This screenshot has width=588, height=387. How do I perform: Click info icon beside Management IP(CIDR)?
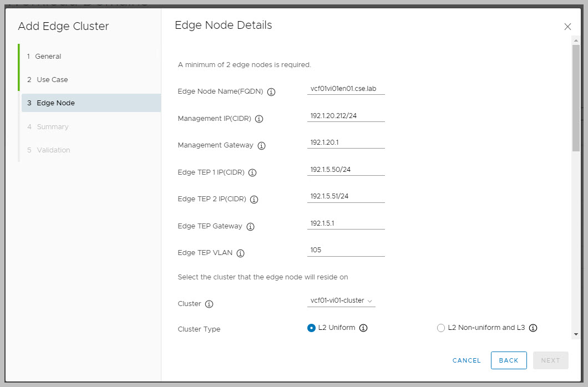coord(259,119)
